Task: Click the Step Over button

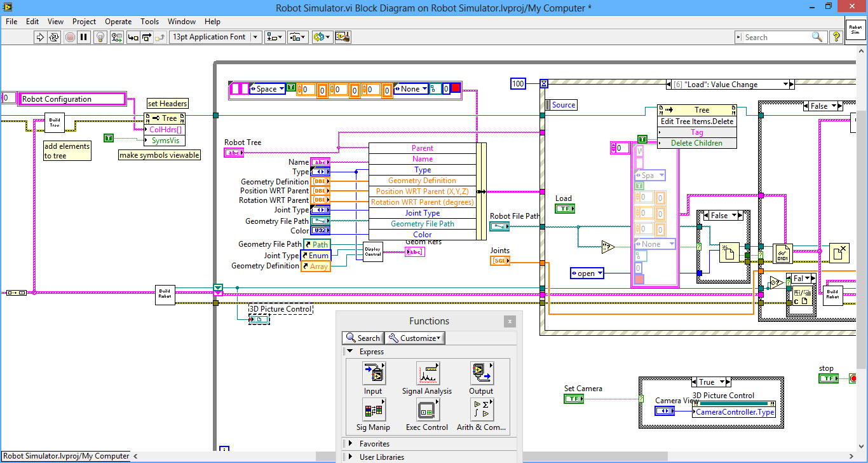Action: pos(147,37)
